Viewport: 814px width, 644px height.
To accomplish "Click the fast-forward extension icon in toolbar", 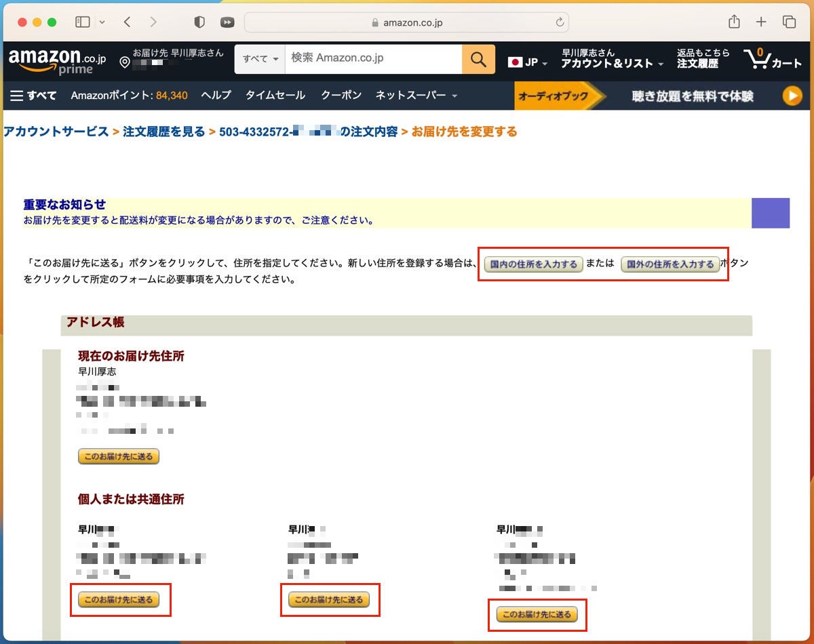I will tap(227, 22).
